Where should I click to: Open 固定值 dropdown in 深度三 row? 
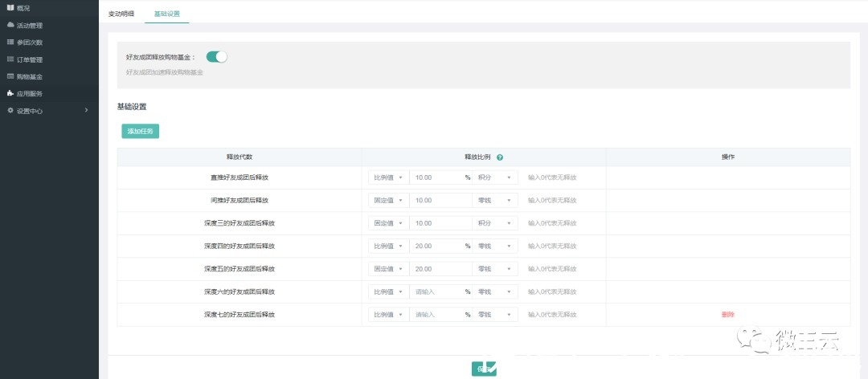click(389, 223)
